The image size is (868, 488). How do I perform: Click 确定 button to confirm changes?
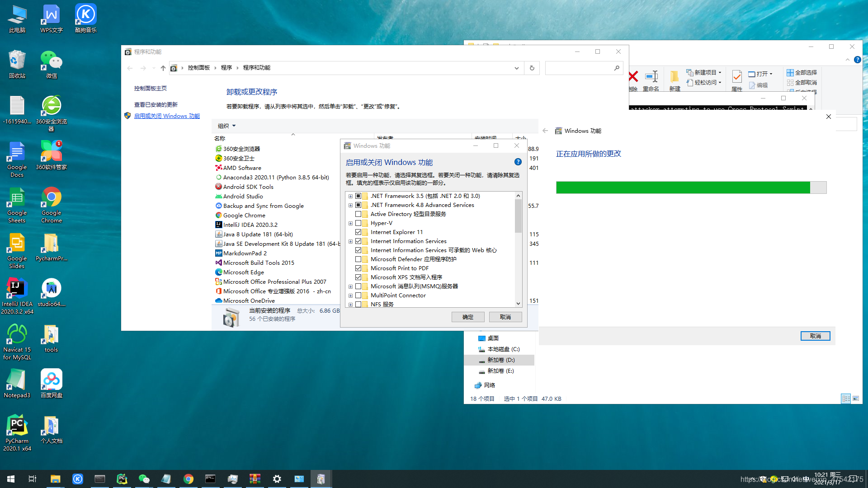click(468, 316)
